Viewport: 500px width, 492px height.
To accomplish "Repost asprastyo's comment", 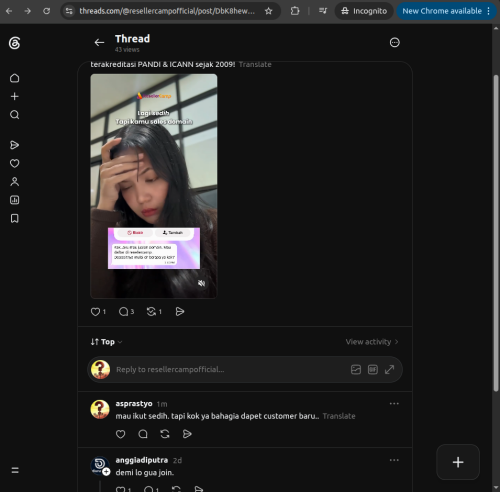I will pyautogui.click(x=165, y=434).
